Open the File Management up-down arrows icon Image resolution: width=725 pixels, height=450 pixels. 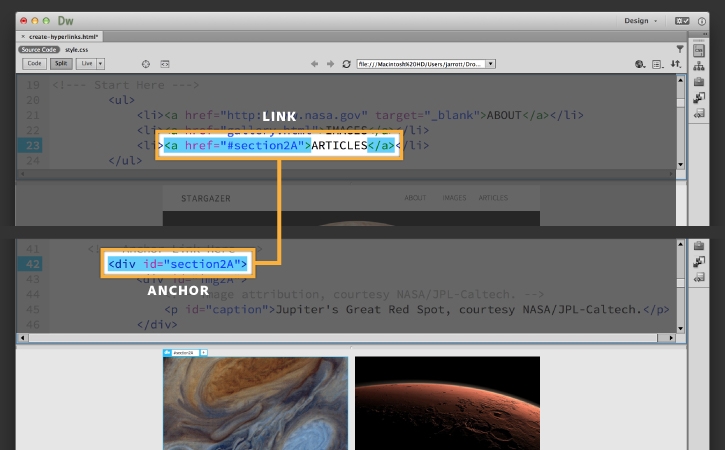pyautogui.click(x=676, y=64)
